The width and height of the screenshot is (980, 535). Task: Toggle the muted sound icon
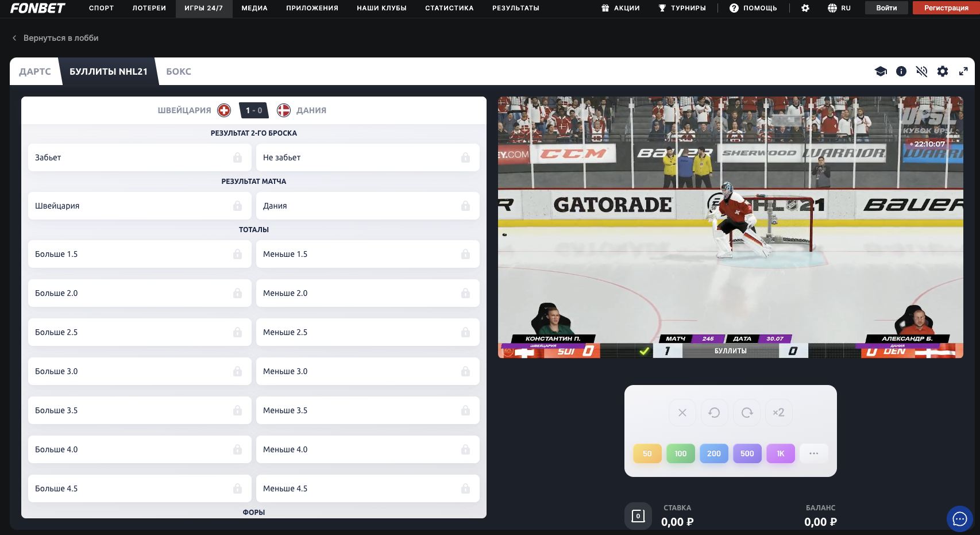tap(922, 71)
